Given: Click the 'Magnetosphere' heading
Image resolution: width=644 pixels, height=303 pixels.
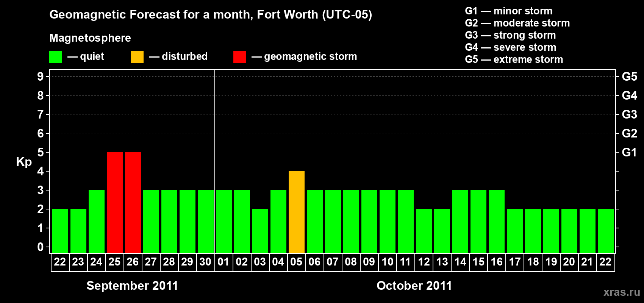Looking at the screenshot, I should click(x=90, y=38).
